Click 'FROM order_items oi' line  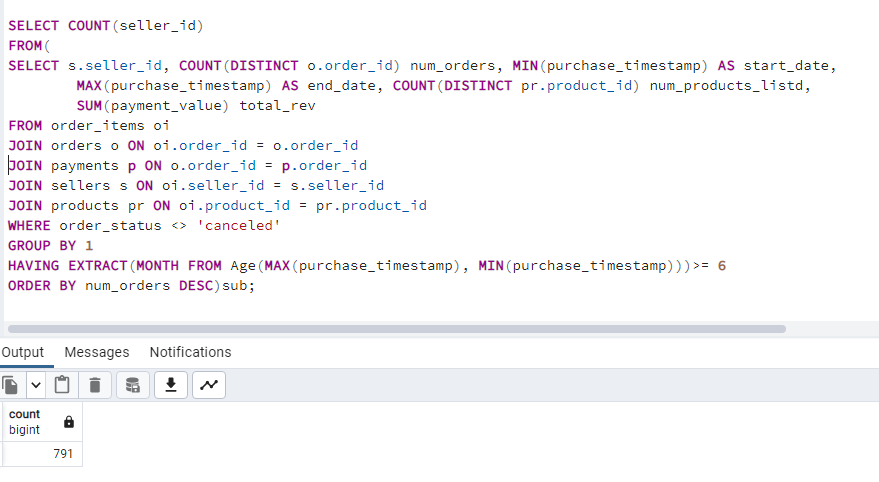89,126
